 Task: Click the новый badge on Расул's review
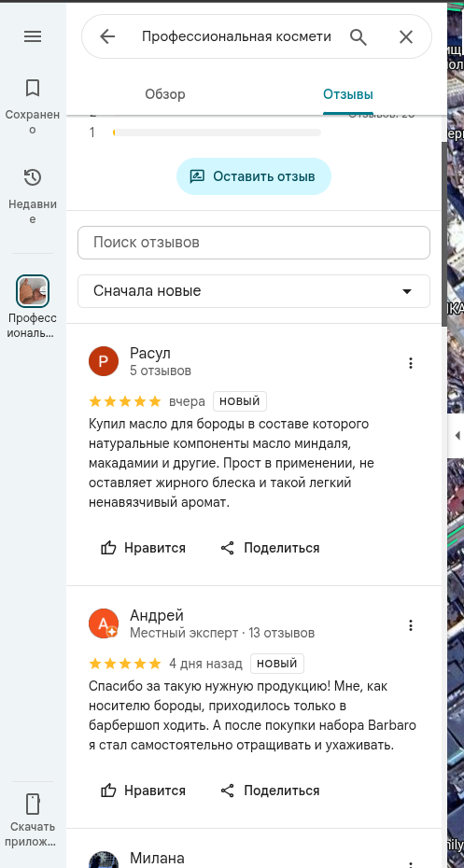point(240,401)
